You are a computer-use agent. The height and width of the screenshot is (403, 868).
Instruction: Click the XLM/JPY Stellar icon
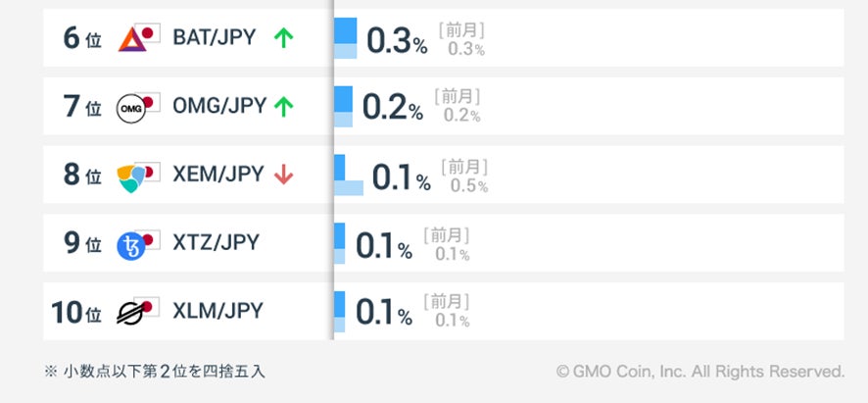click(x=137, y=312)
